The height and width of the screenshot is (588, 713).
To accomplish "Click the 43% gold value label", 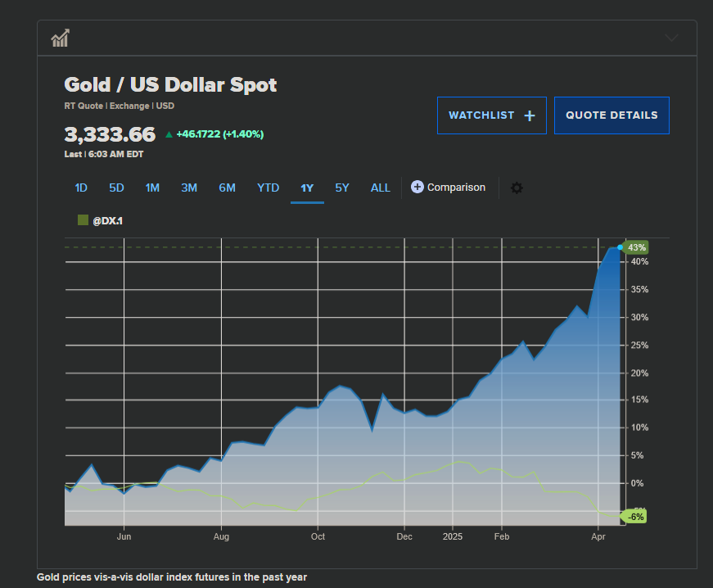I will [637, 247].
